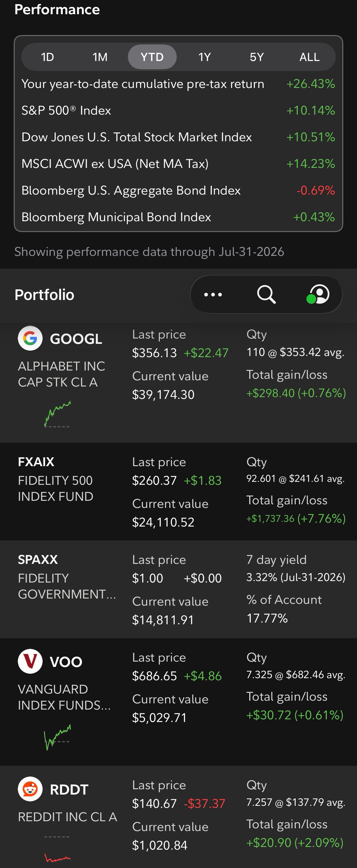Screen dimensions: 357x868
Task: Tap the Vanguard logo beside VOO
Action: click(x=30, y=662)
